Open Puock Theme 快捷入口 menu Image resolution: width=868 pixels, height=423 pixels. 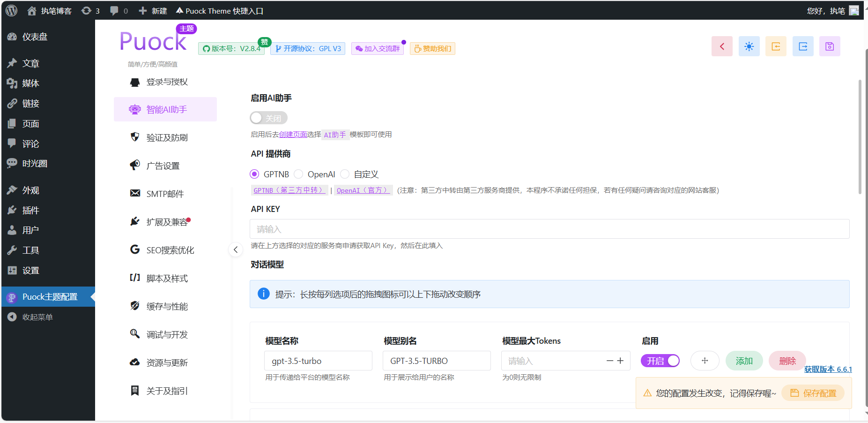coord(219,11)
